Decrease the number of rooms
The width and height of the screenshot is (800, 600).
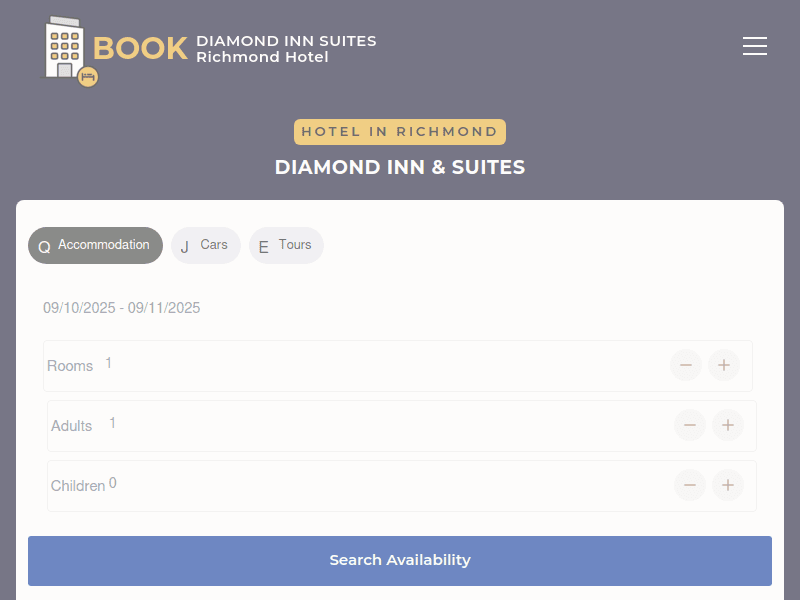point(686,365)
